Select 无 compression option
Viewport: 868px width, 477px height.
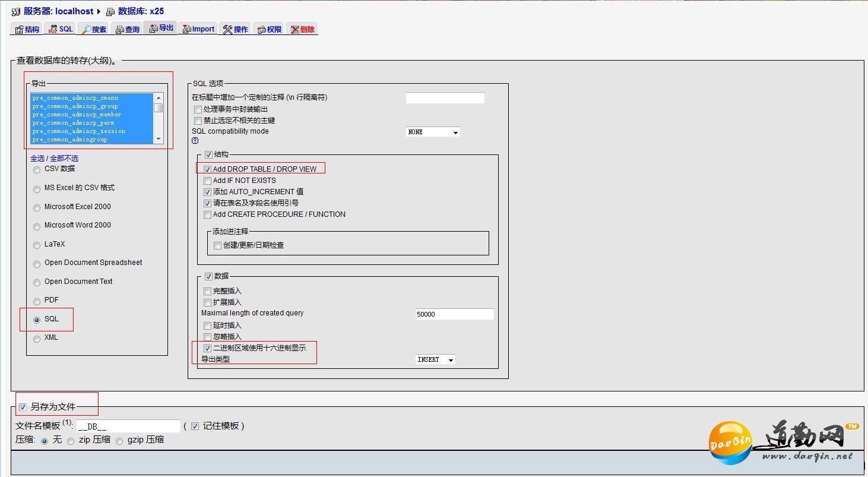[45, 441]
